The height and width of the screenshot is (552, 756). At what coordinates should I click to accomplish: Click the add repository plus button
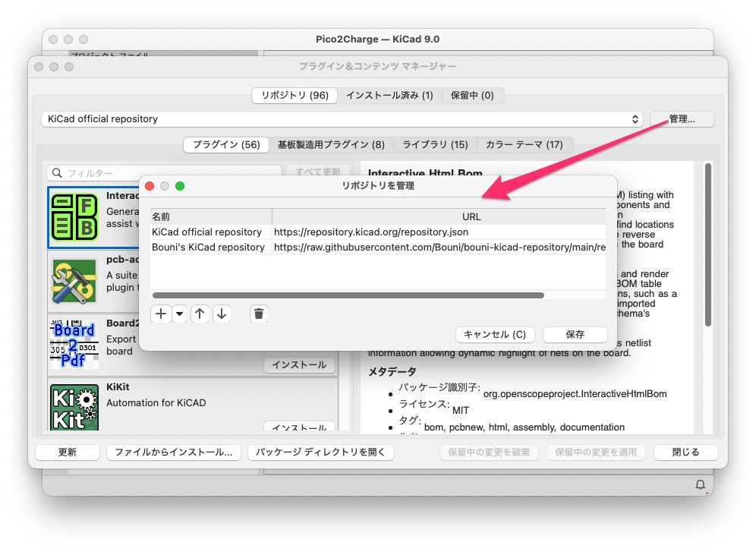(161, 314)
